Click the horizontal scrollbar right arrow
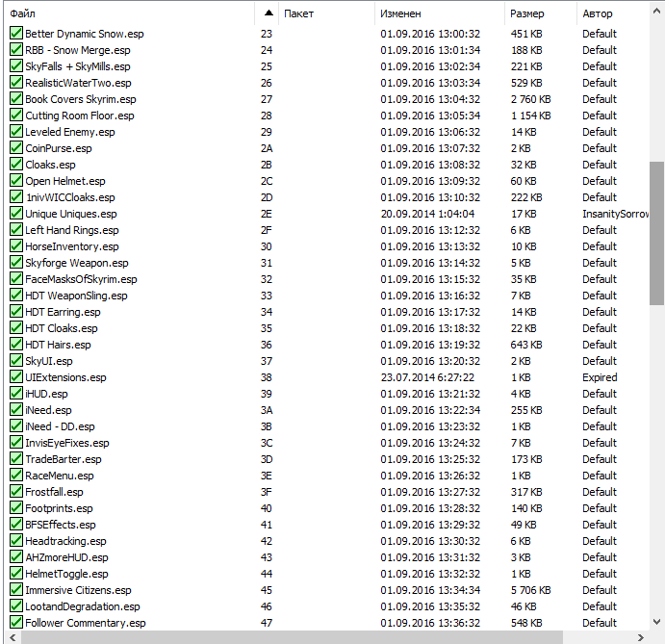This screenshot has height=644, width=665. click(640, 637)
